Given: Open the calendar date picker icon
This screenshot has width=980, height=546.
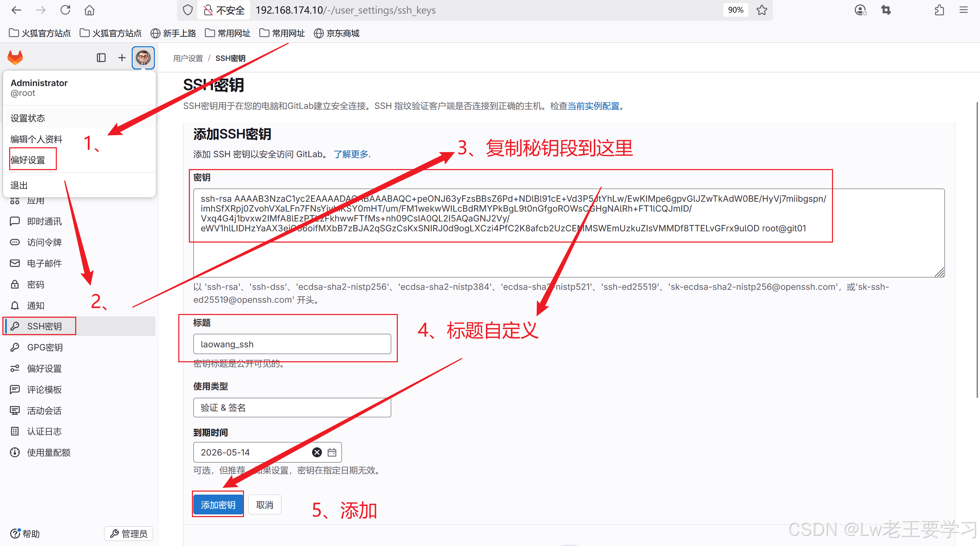Looking at the screenshot, I should point(332,452).
